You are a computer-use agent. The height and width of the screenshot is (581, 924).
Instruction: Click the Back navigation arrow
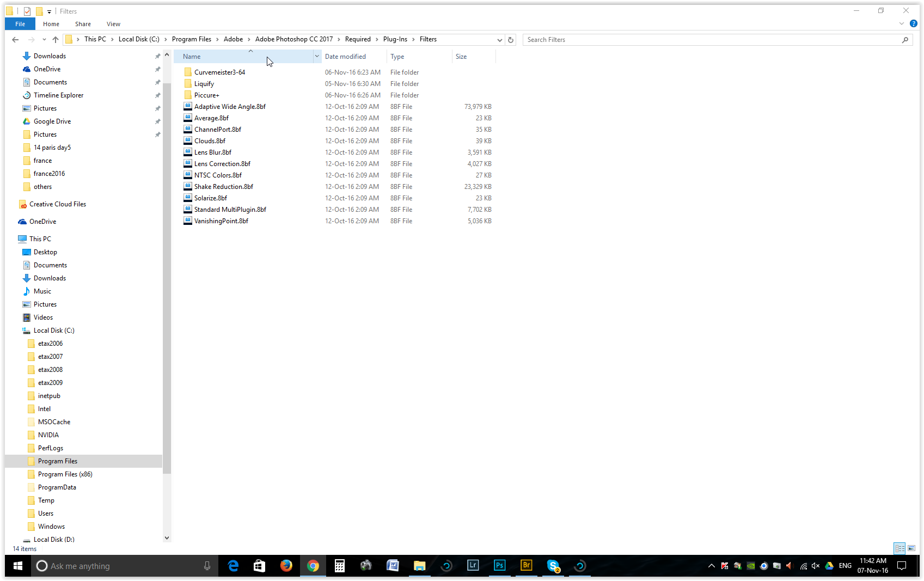tap(15, 40)
